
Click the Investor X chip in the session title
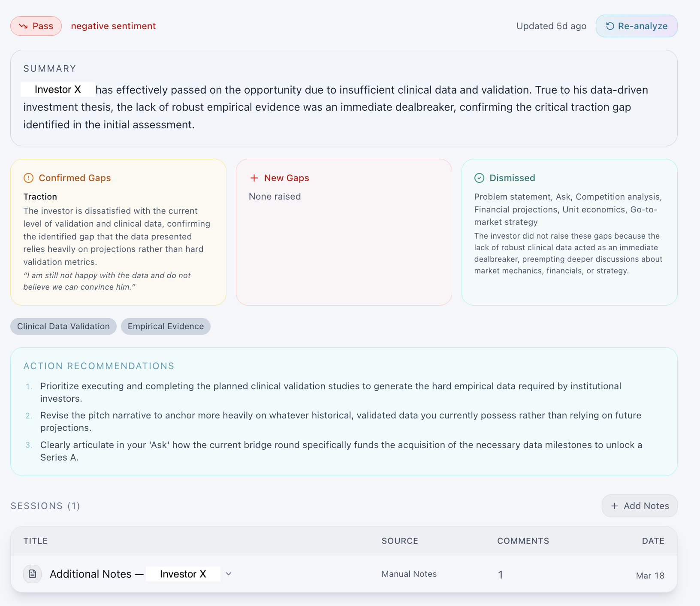(x=183, y=574)
